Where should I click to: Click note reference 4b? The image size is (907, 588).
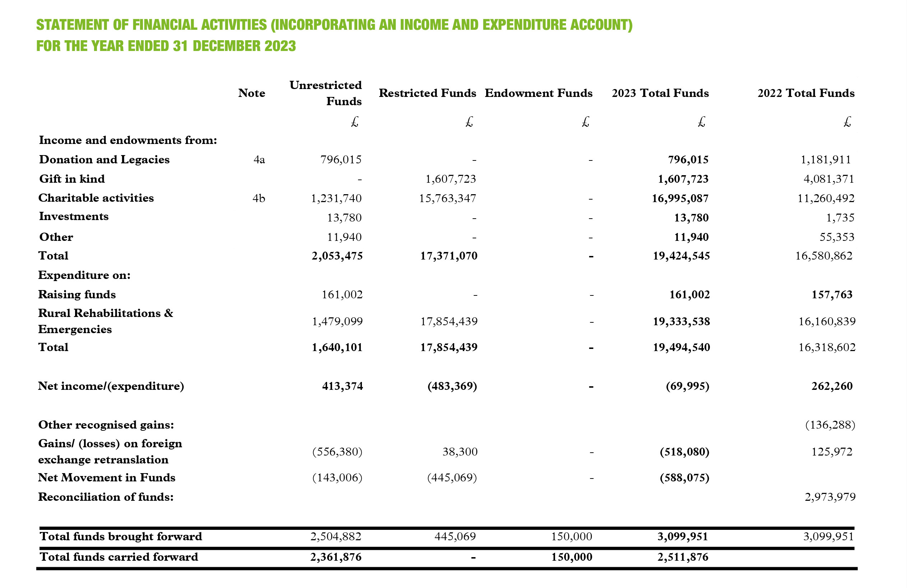259,199
